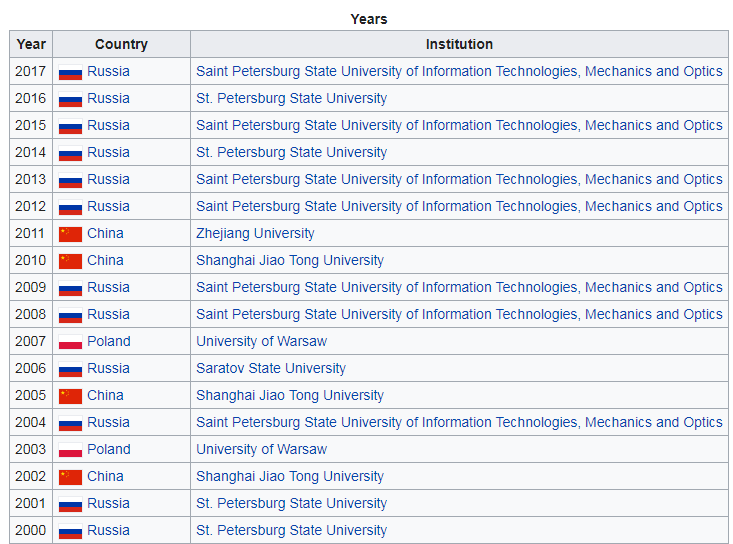Image resolution: width=733 pixels, height=544 pixels.
Task: Open the Zhejiang University link
Action: 255,233
